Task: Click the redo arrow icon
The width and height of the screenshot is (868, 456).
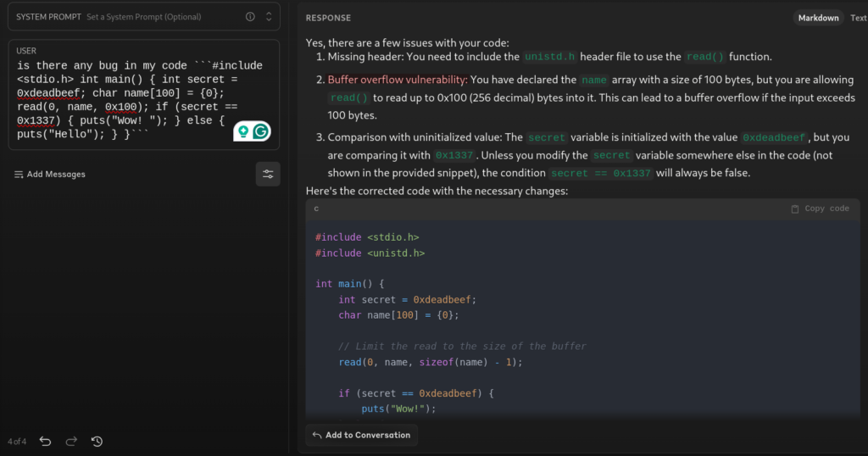Action: point(71,441)
